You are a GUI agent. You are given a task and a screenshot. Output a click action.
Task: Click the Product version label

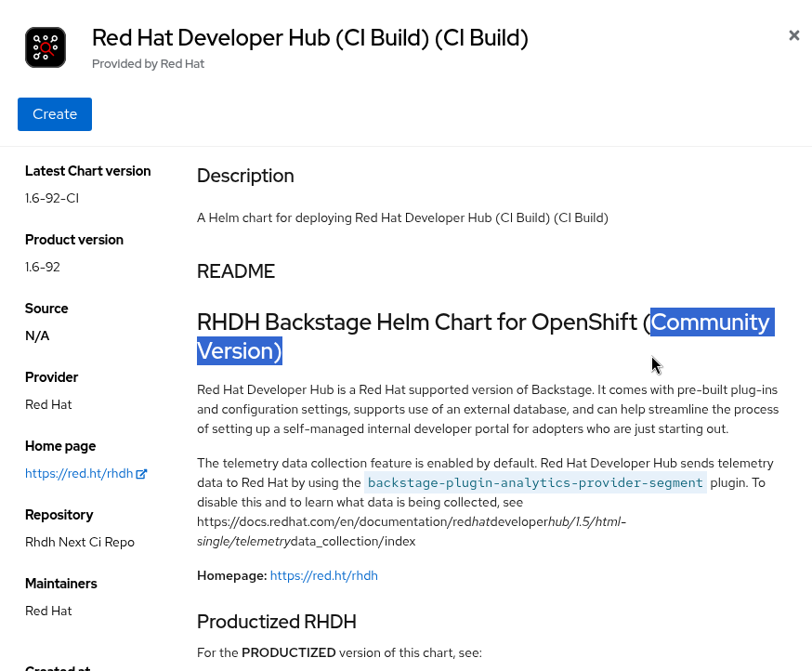pyautogui.click(x=74, y=240)
